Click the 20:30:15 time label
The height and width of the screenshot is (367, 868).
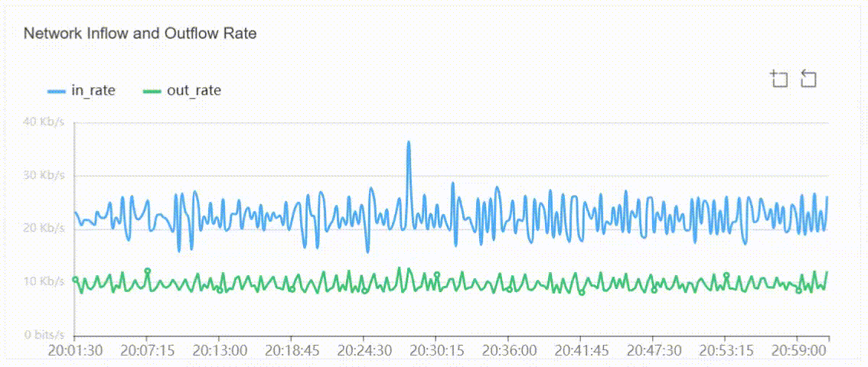436,351
